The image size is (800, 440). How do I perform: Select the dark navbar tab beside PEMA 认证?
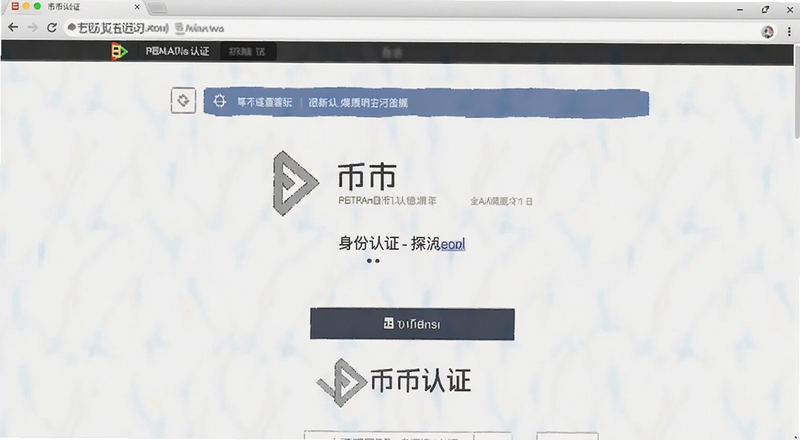(248, 52)
